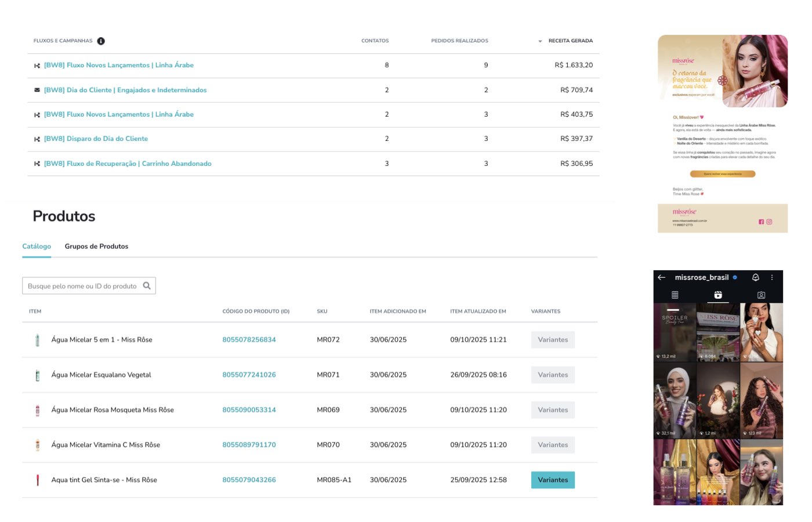Click Variantes for Aqua tint Gel Sinta-se
812x522 pixels.
553,480
